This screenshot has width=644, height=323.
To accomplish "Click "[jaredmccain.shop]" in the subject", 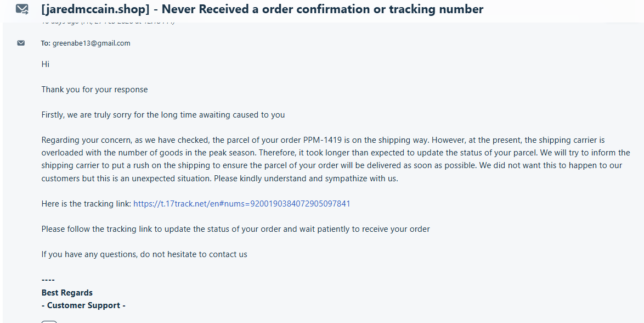I will [95, 9].
